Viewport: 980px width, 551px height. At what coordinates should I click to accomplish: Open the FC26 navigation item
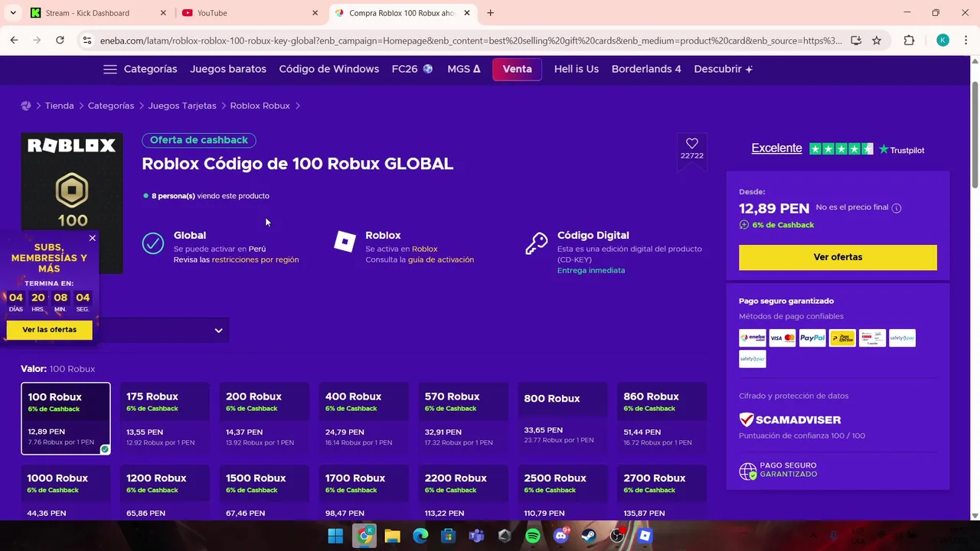tap(412, 69)
